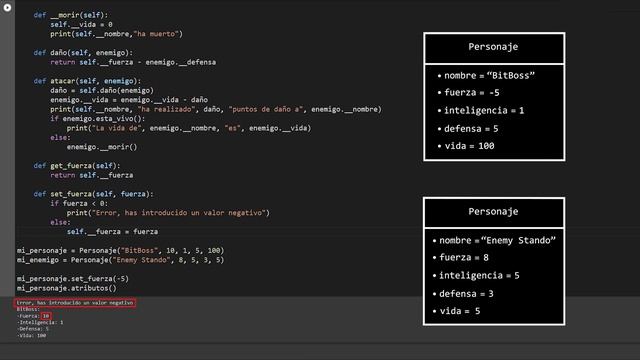Screen dimensions: 640x360
Task: Click the 'self.__fuerza = fuerza' line
Action: click(112, 231)
